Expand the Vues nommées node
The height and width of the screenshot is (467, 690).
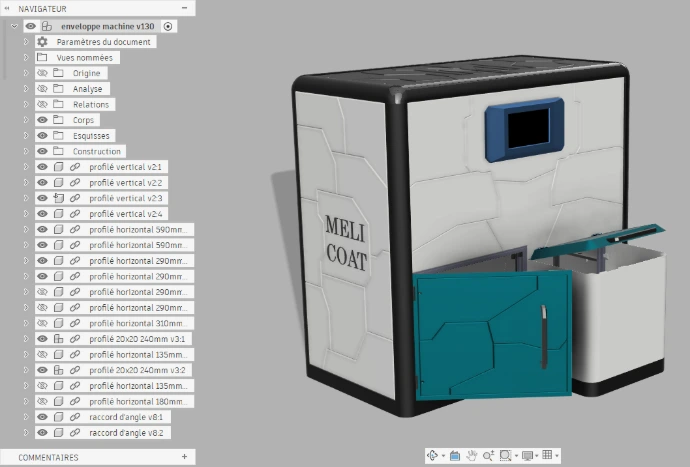tap(27, 58)
